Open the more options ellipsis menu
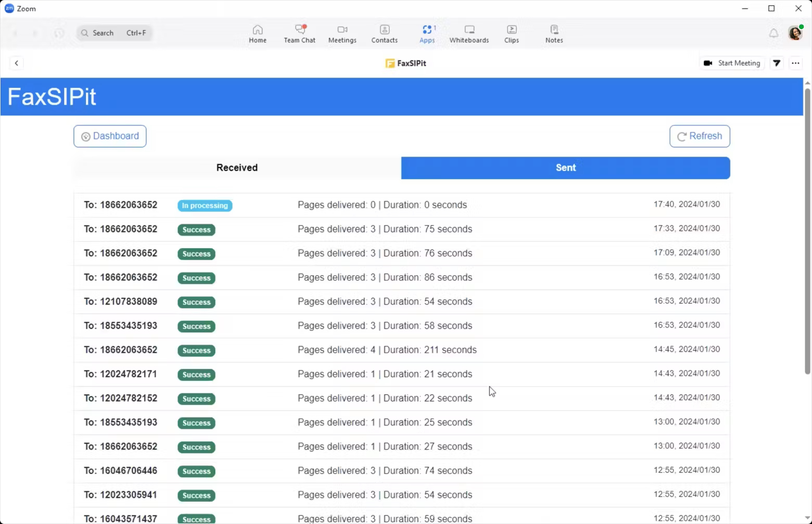812x524 pixels. (796, 63)
